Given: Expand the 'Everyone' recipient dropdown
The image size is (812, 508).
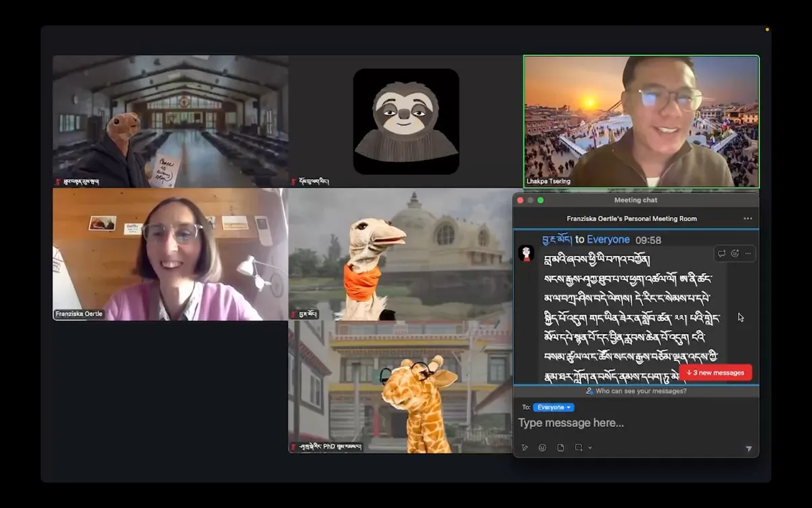Looking at the screenshot, I should click(x=554, y=407).
